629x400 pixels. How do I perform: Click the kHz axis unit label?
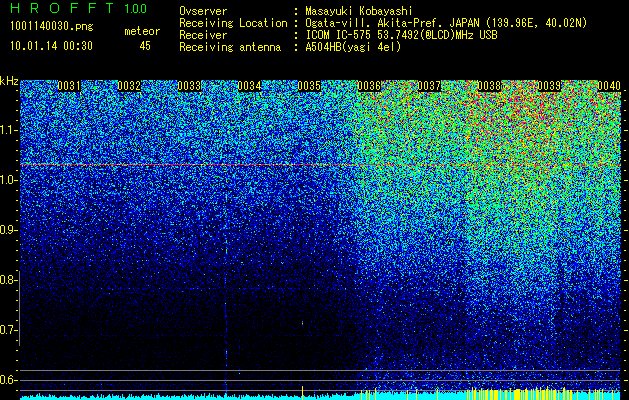coord(9,81)
